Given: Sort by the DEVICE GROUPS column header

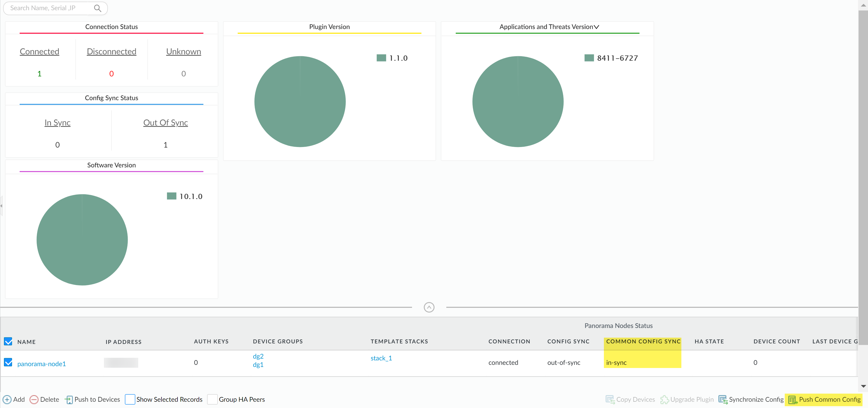Looking at the screenshot, I should [x=278, y=341].
